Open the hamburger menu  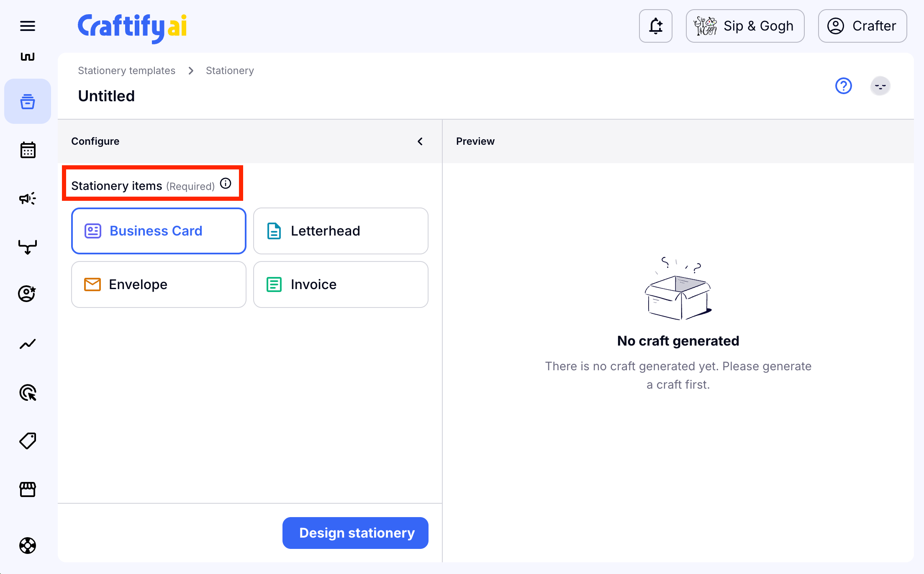28,26
